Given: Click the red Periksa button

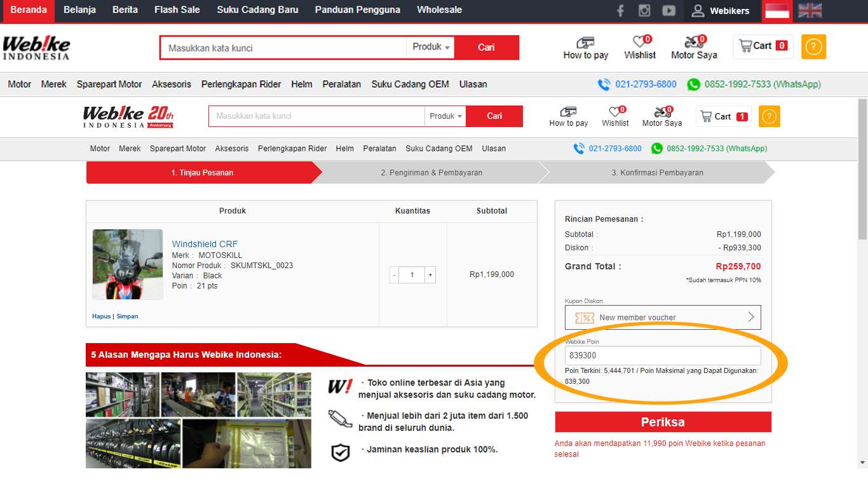Looking at the screenshot, I should [663, 422].
